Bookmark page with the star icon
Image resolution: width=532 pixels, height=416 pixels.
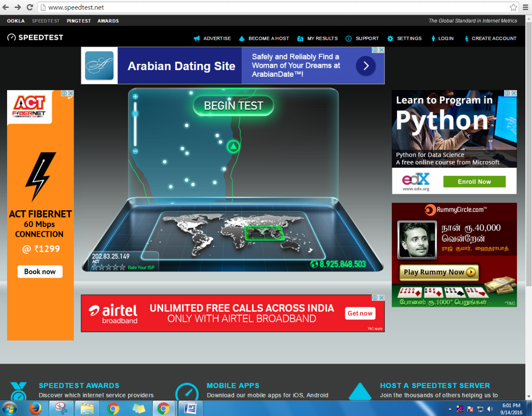pos(513,8)
